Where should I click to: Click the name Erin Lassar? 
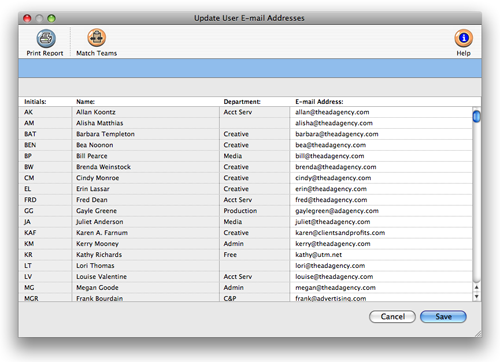point(93,189)
